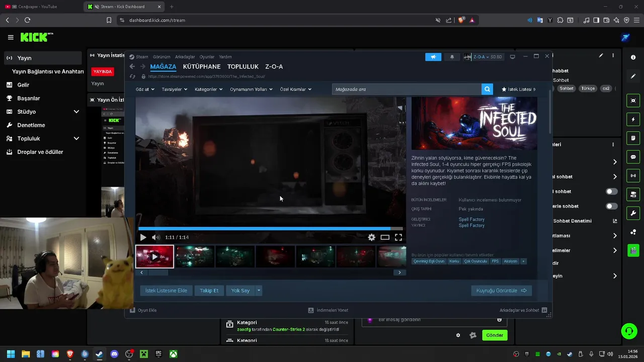
Task: Open Kick hamburger menu
Action: tap(11, 37)
